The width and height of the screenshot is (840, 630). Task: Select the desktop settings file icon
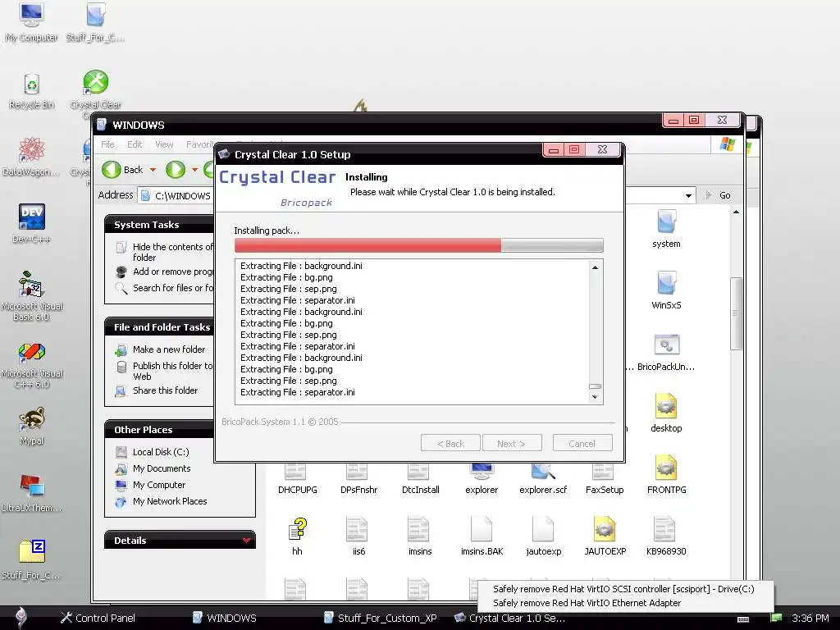pos(666,413)
